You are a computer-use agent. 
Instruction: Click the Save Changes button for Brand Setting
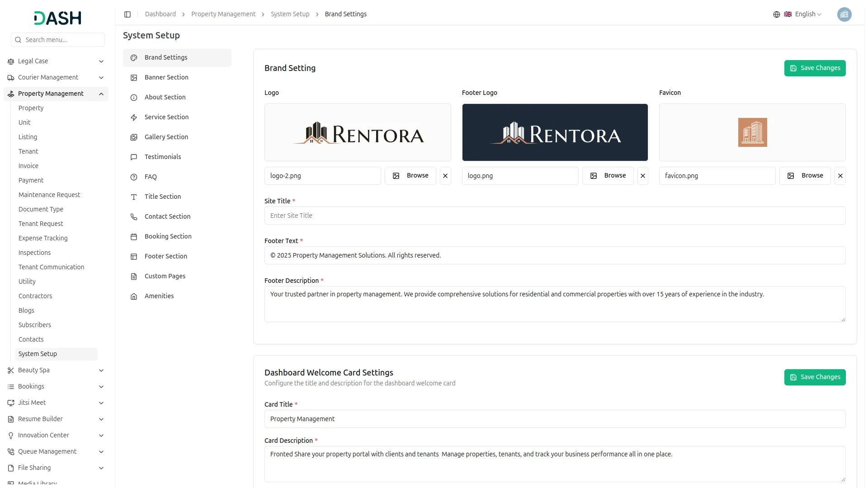tap(815, 68)
